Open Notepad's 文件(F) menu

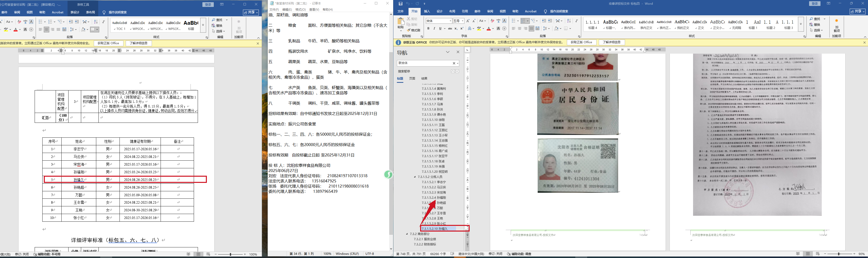click(274, 10)
